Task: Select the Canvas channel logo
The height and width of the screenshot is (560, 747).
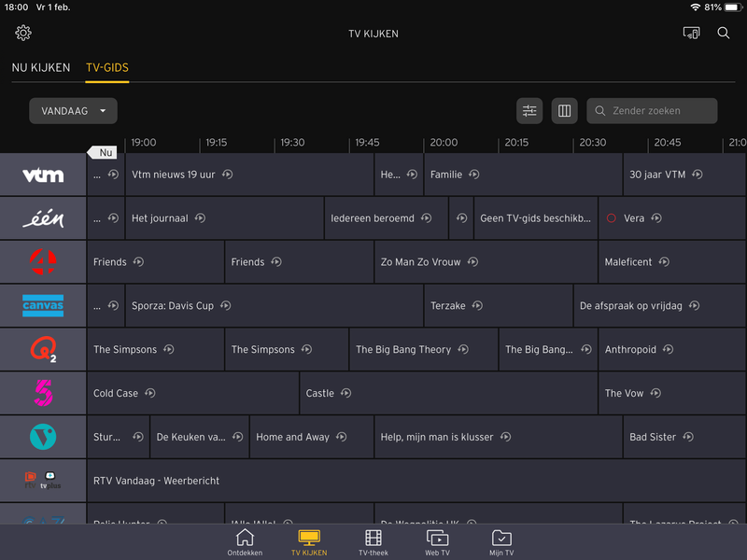Action: point(43,306)
